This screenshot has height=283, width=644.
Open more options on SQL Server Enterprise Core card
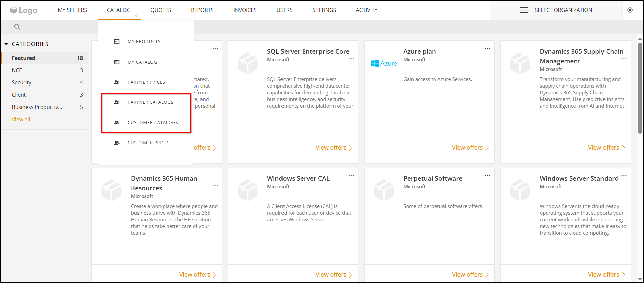[351, 58]
